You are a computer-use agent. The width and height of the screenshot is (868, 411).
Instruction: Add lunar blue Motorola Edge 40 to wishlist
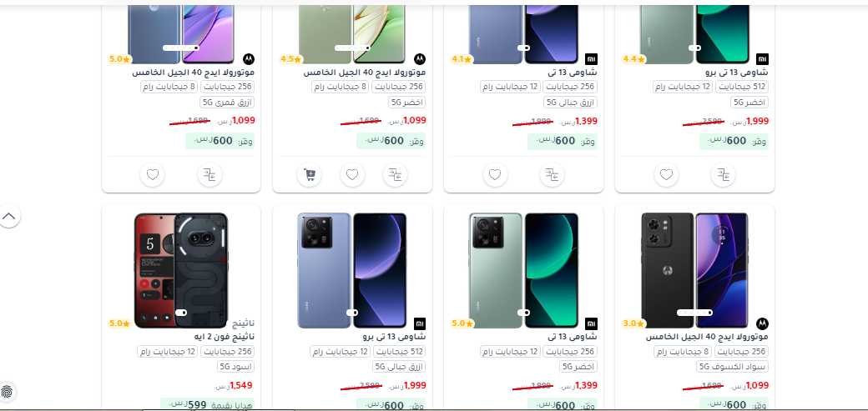(x=152, y=175)
